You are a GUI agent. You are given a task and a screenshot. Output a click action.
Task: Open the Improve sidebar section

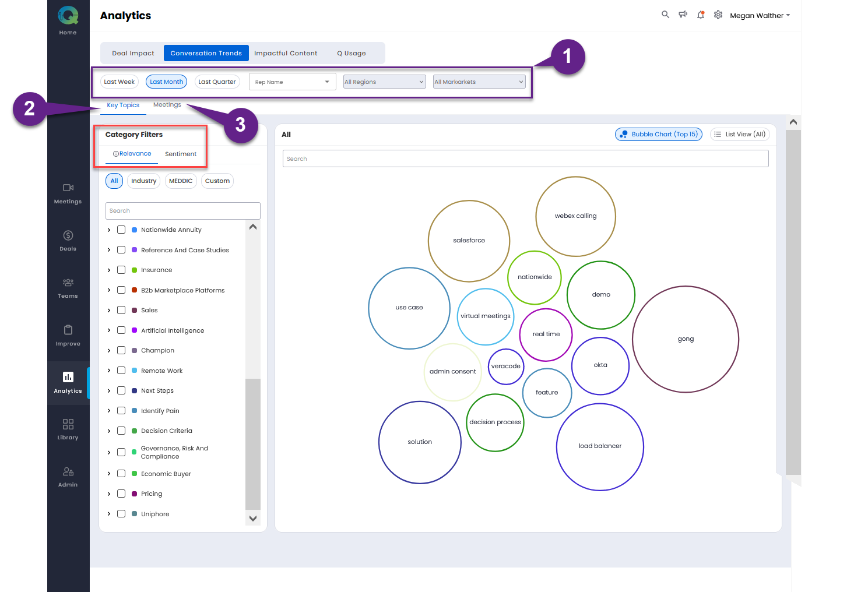click(x=68, y=336)
